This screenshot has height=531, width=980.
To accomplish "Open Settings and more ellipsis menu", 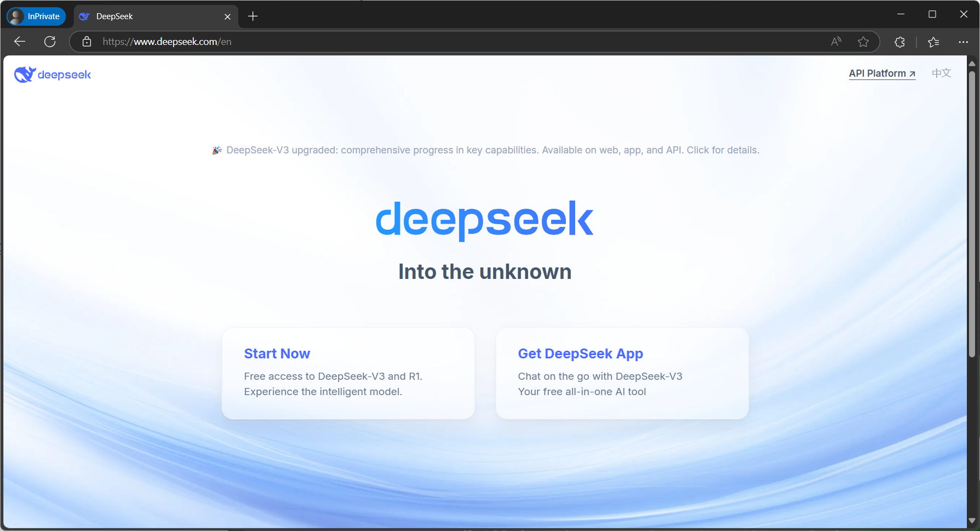I will (963, 42).
